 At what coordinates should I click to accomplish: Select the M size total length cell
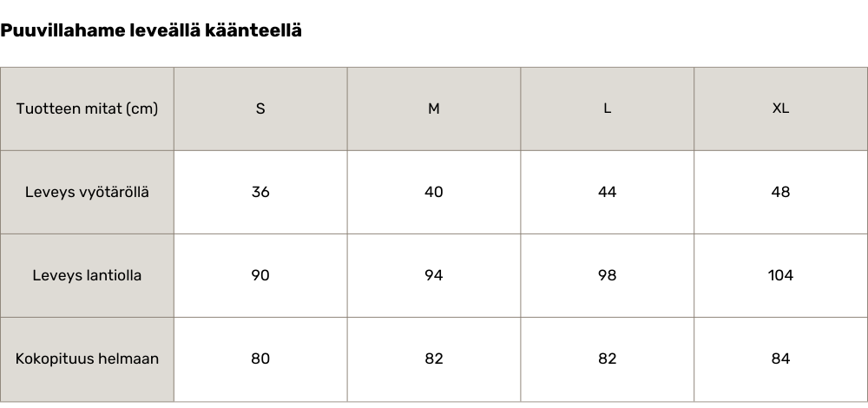click(434, 359)
